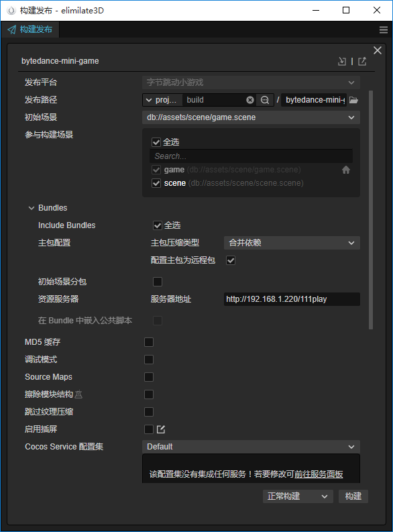This screenshot has height=532, width=393.
Task: Enable the 跳过纹理压缩 checkbox
Action: [x=149, y=412]
